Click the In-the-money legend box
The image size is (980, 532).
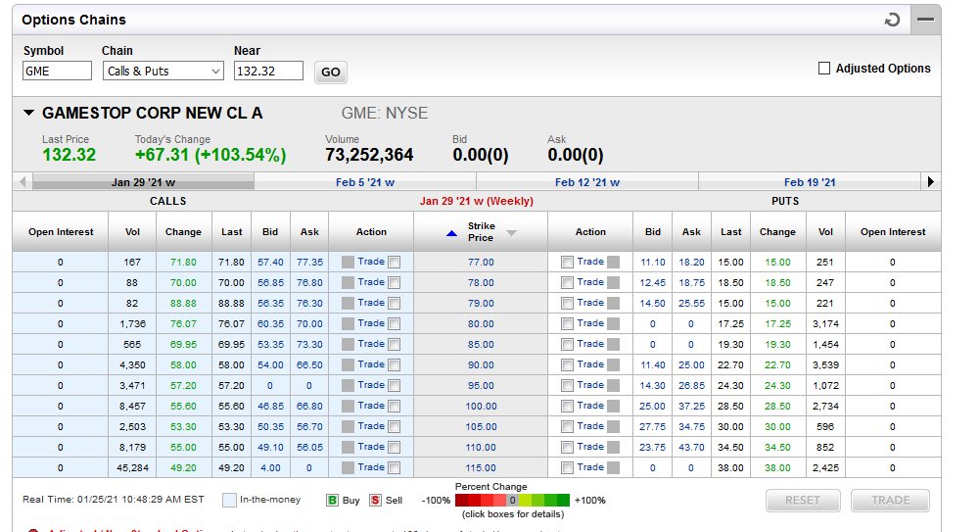tap(229, 500)
